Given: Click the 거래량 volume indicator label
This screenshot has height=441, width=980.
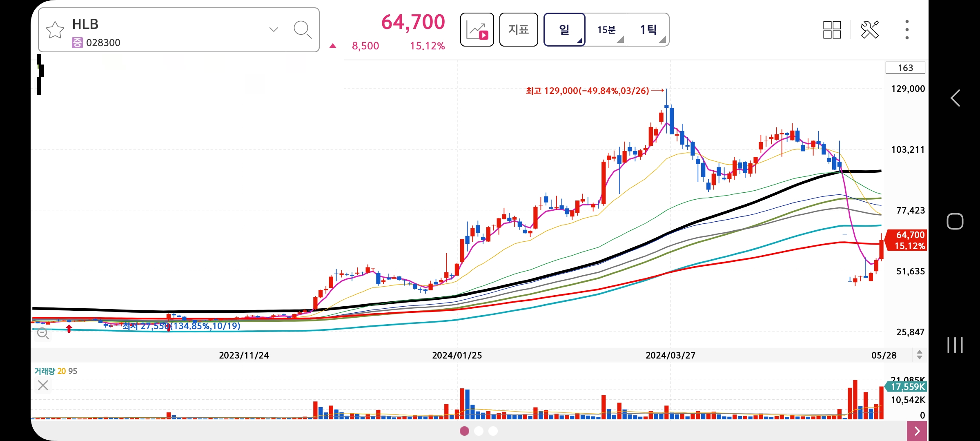Looking at the screenshot, I should (x=45, y=371).
